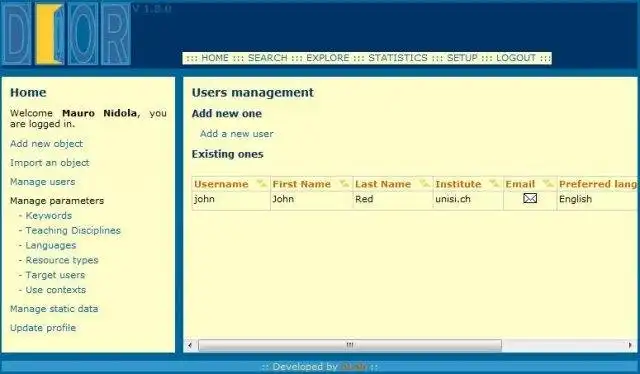640x374 pixels.
Task: Open SETUP in the top navigation
Action: (x=462, y=58)
